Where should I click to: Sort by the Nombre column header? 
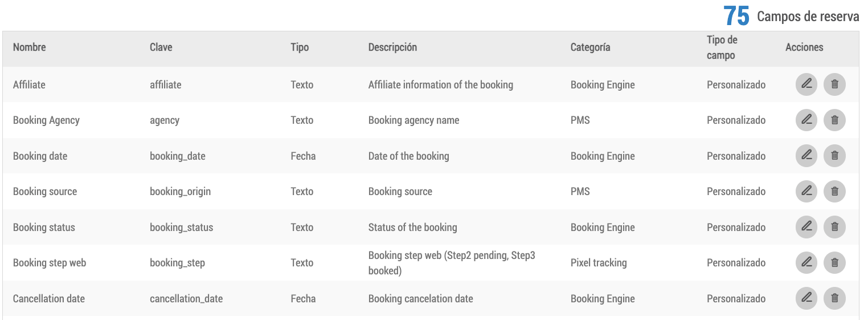point(30,47)
